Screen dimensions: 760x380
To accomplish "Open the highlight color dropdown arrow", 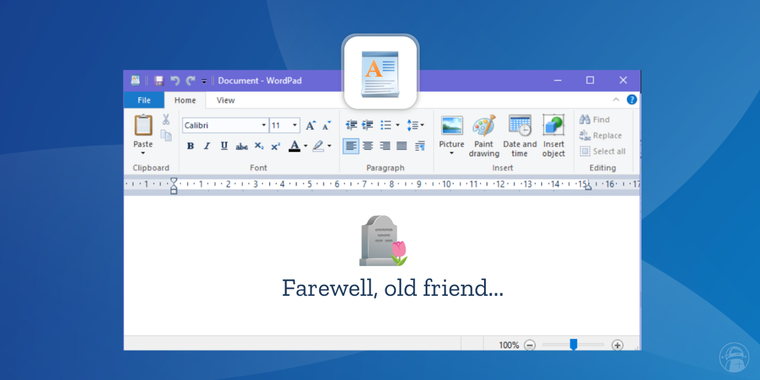I will tap(329, 146).
